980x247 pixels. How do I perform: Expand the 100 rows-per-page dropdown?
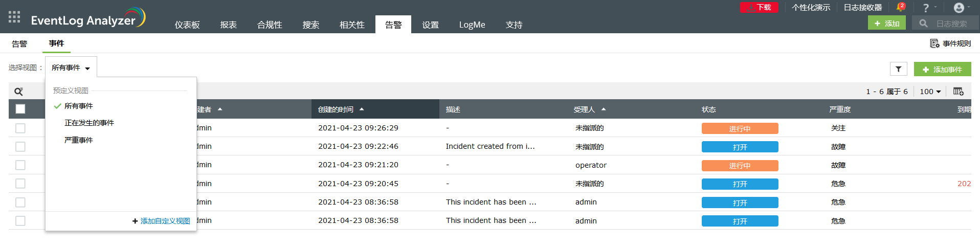(930, 92)
